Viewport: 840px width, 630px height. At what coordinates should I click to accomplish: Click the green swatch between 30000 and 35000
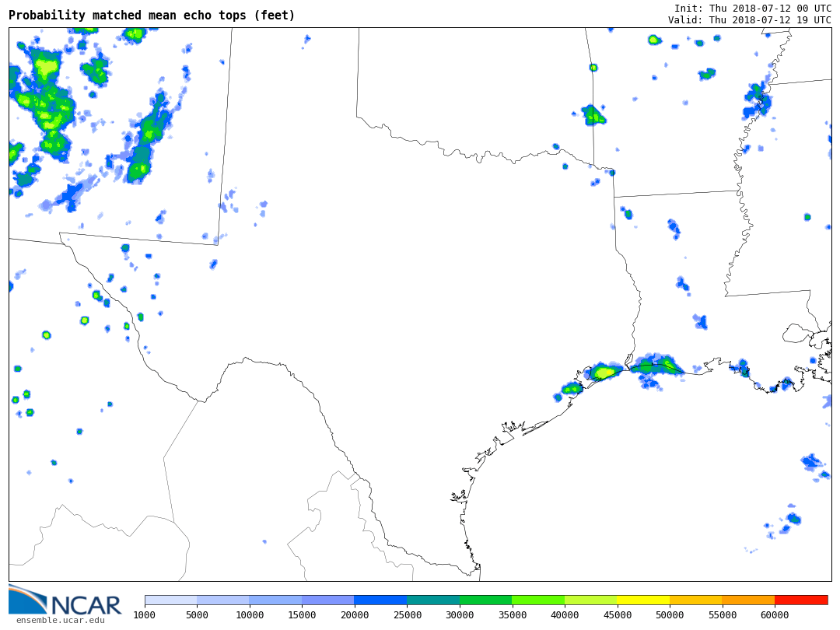pyautogui.click(x=485, y=600)
